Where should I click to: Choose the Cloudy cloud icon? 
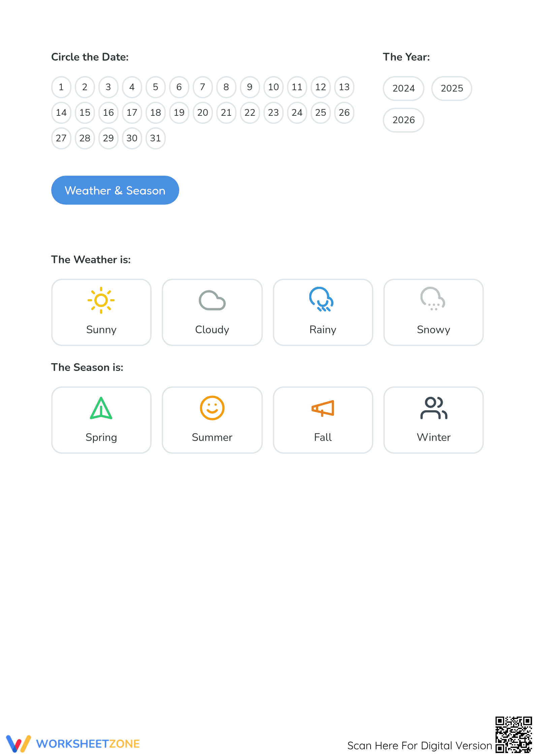[x=212, y=300]
